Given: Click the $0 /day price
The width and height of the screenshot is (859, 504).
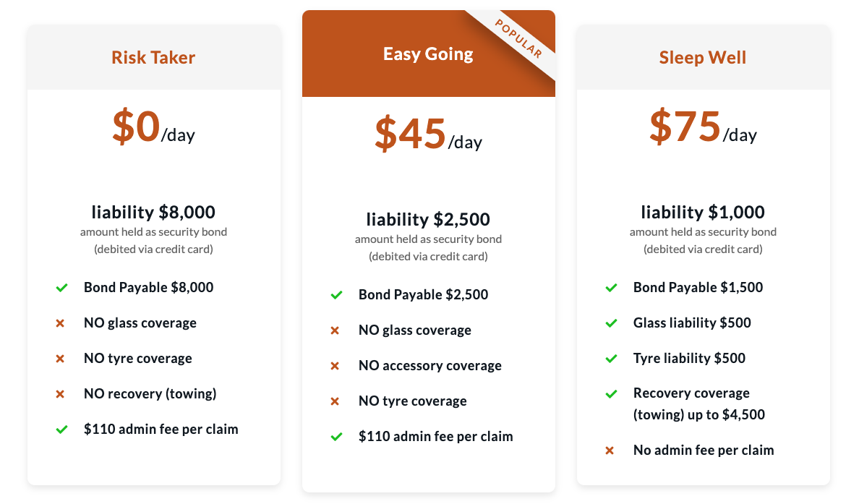Looking at the screenshot, I should point(153,128).
